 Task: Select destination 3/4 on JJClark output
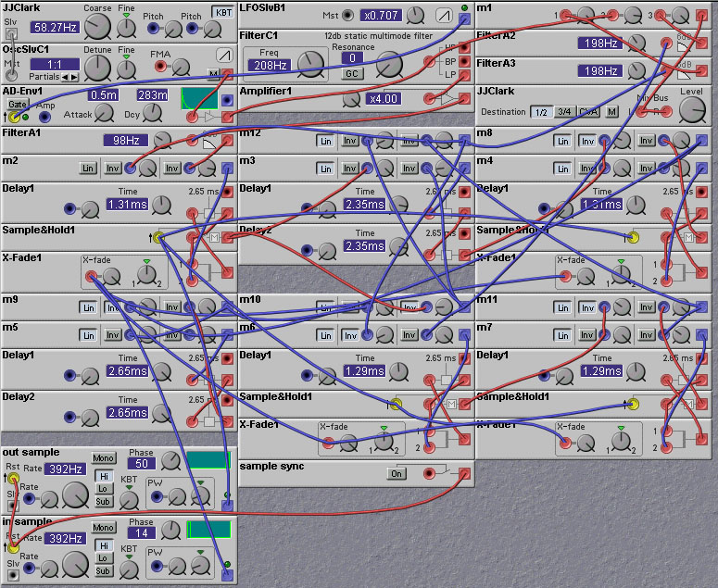(x=564, y=111)
